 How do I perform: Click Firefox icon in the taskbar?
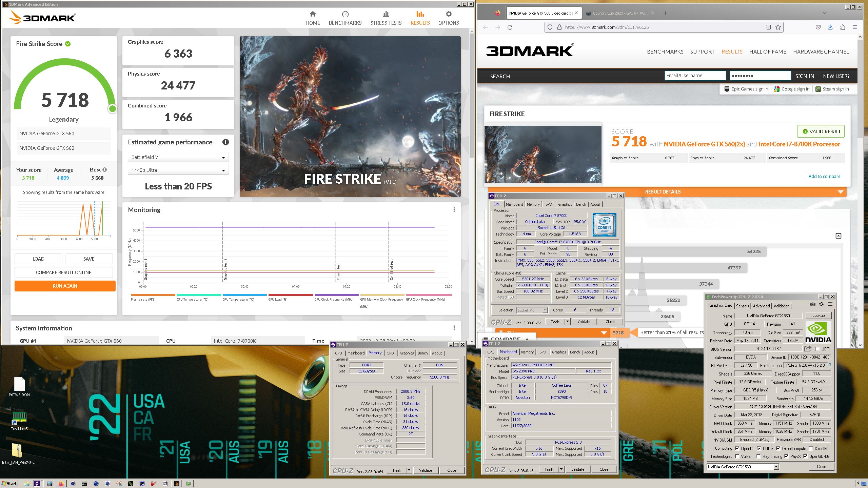pyautogui.click(x=61, y=484)
